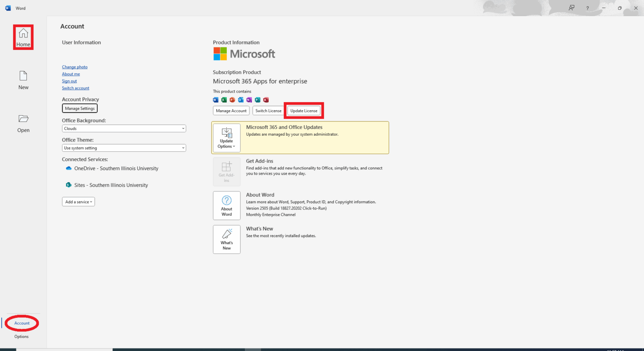Switch to the Home tab in sidebar
644x351 pixels.
(23, 37)
